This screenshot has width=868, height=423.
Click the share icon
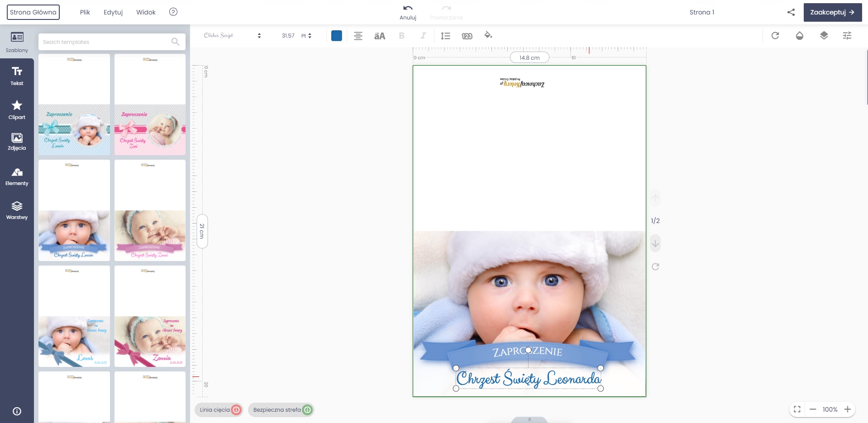pyautogui.click(x=791, y=12)
